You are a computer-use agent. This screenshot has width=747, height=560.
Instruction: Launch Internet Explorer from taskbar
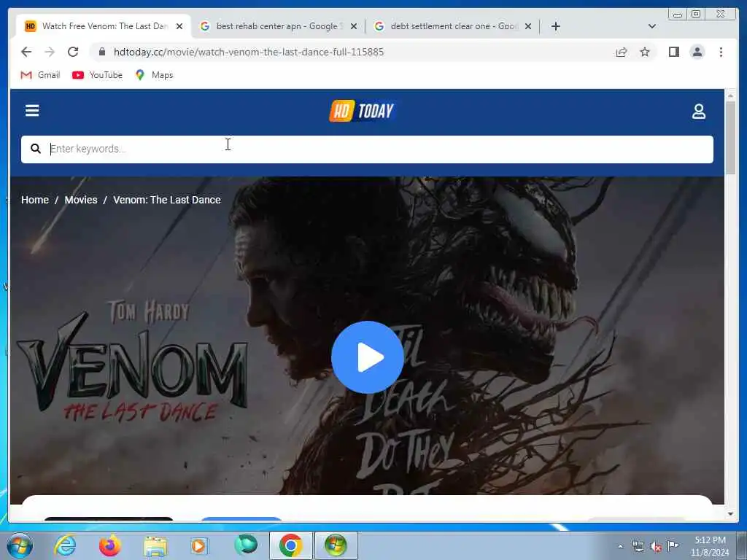[65, 545]
